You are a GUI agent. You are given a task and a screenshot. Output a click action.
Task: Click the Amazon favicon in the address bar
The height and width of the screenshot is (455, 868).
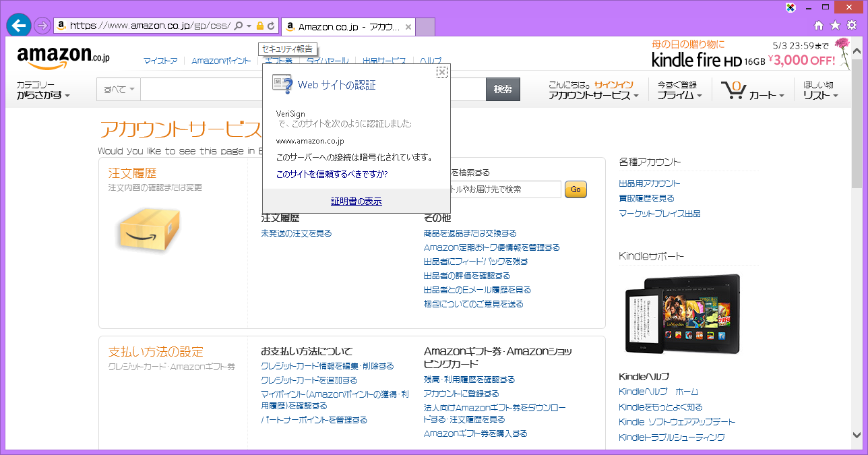[61, 26]
